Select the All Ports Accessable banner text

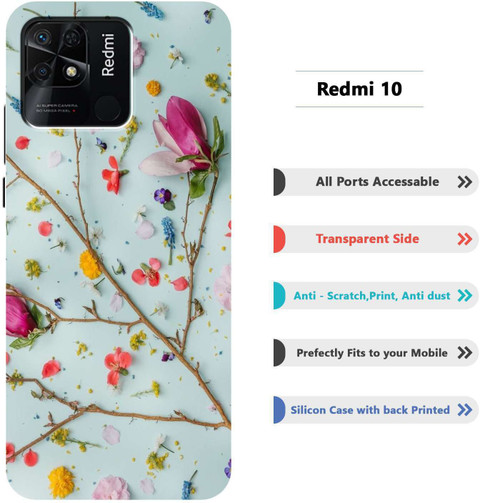click(377, 182)
